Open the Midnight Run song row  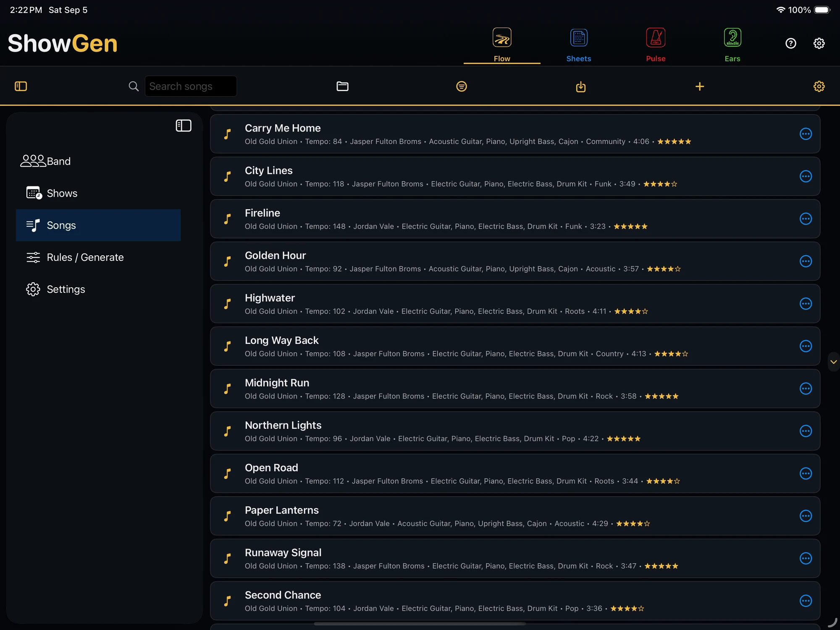[x=515, y=388]
